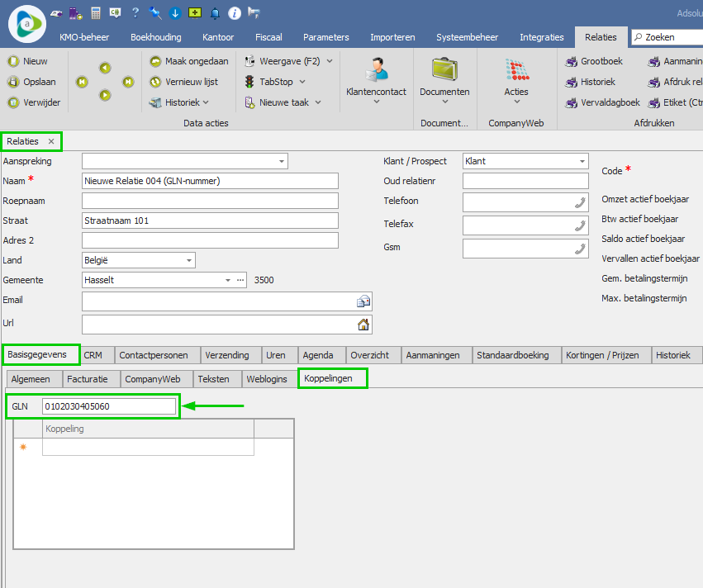Open the blue info icon
The height and width of the screenshot is (588, 703).
pos(235,13)
